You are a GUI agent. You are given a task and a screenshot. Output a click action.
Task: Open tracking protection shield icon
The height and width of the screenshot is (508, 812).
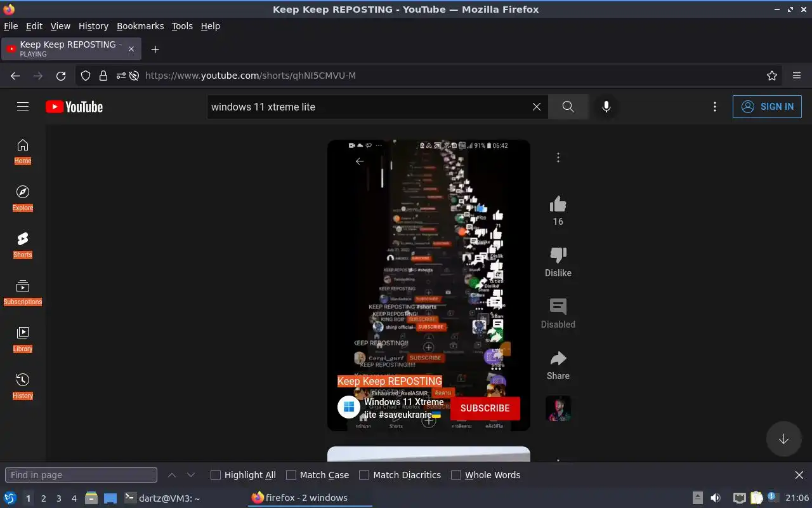coord(86,76)
